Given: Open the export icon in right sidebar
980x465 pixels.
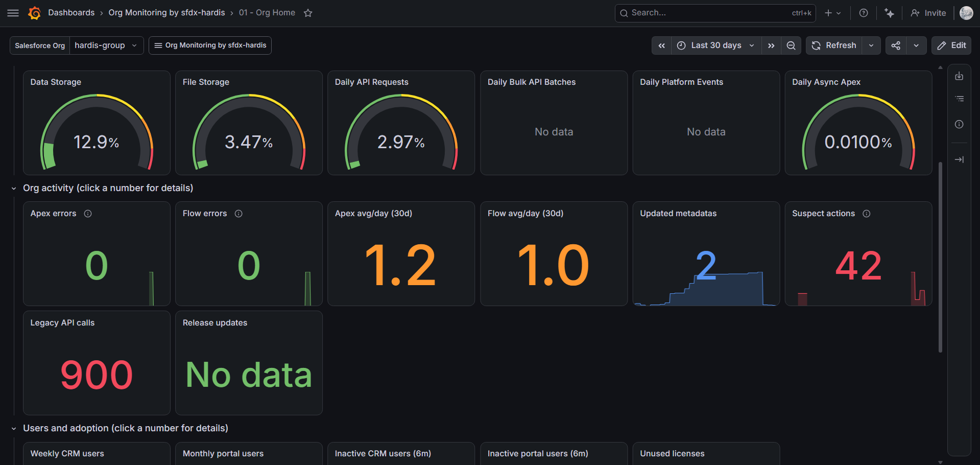Looking at the screenshot, I should (x=959, y=76).
